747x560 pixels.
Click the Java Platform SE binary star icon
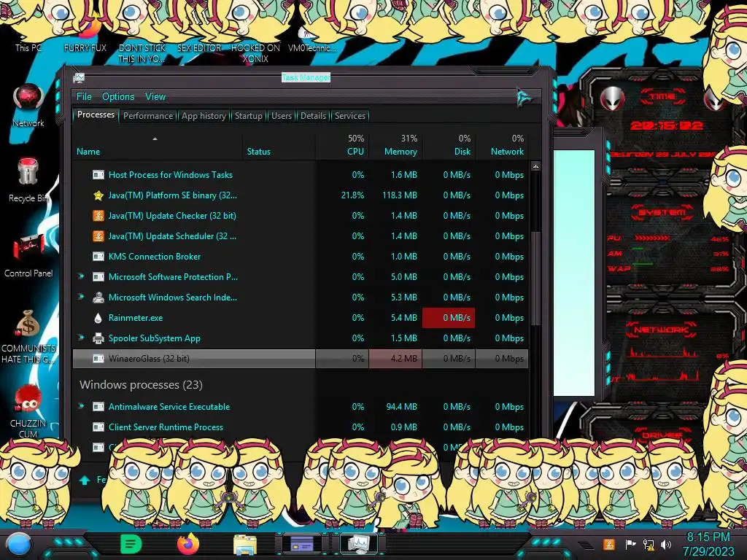coord(98,195)
